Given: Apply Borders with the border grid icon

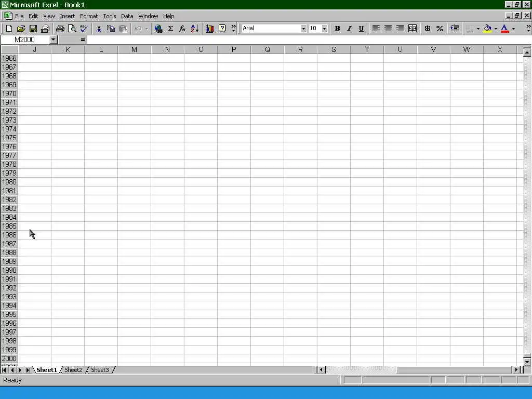Looking at the screenshot, I should pyautogui.click(x=470, y=29).
